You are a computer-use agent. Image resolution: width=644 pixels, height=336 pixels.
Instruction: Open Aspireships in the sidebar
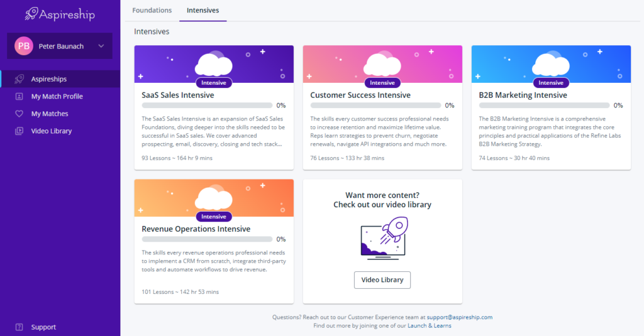point(60,79)
